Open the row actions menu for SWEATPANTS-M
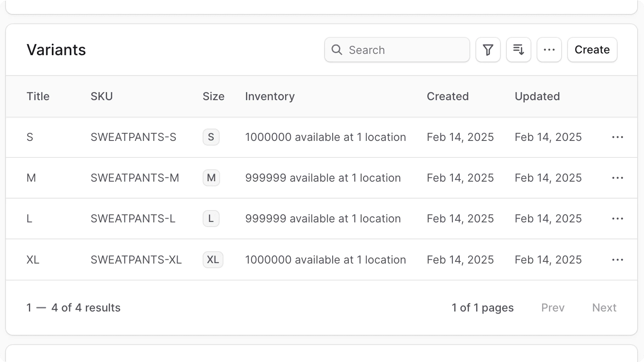Image resolution: width=644 pixels, height=362 pixels. [x=617, y=178]
